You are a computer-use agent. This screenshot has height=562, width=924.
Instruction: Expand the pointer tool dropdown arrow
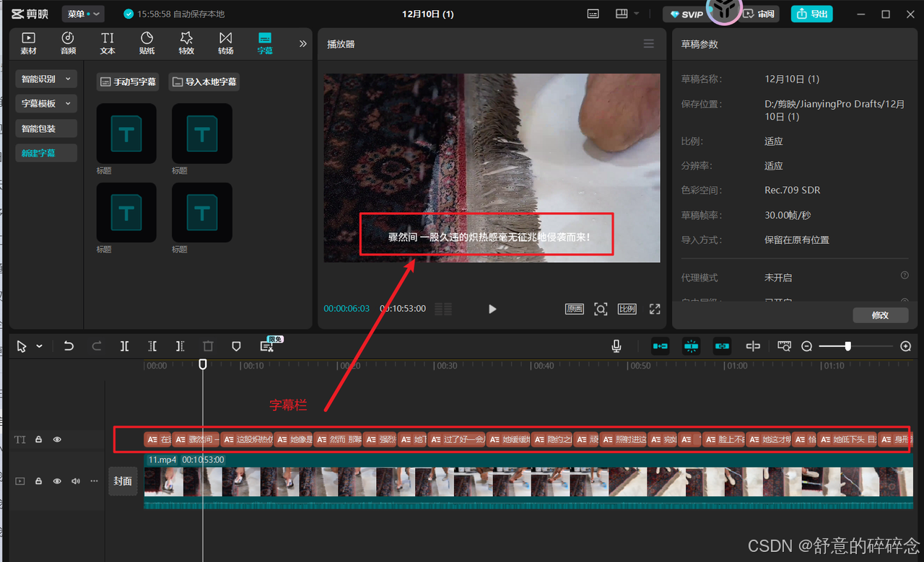pos(39,346)
